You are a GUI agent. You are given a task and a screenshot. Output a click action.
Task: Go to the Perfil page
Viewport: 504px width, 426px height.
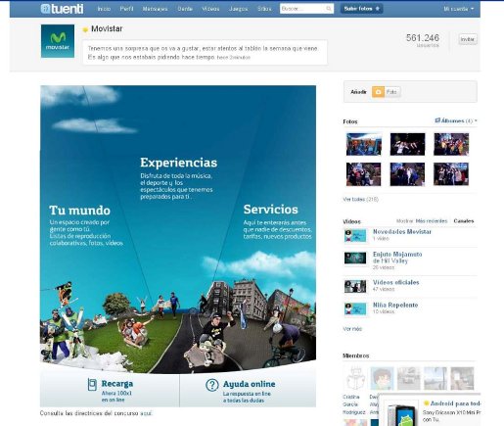[x=126, y=9]
